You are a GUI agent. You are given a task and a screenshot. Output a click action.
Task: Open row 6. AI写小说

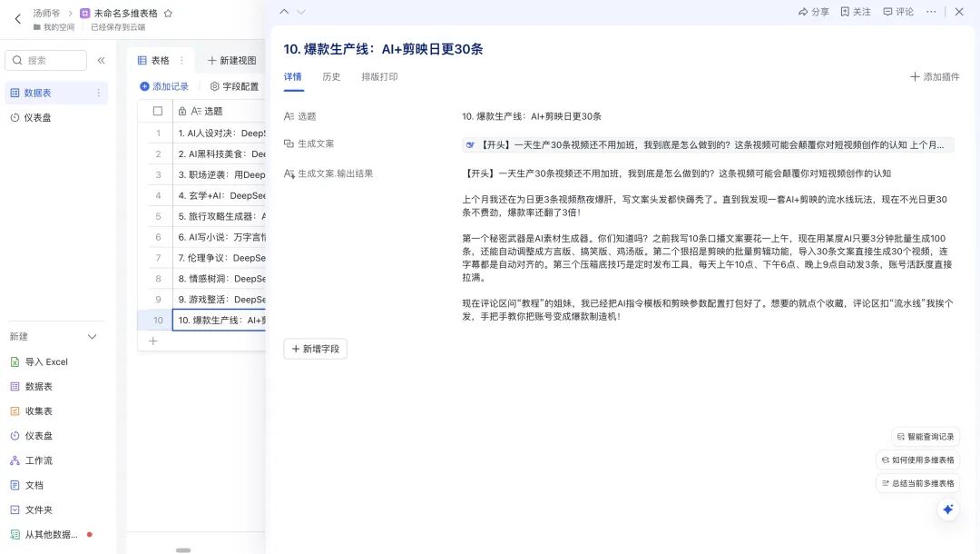[219, 237]
